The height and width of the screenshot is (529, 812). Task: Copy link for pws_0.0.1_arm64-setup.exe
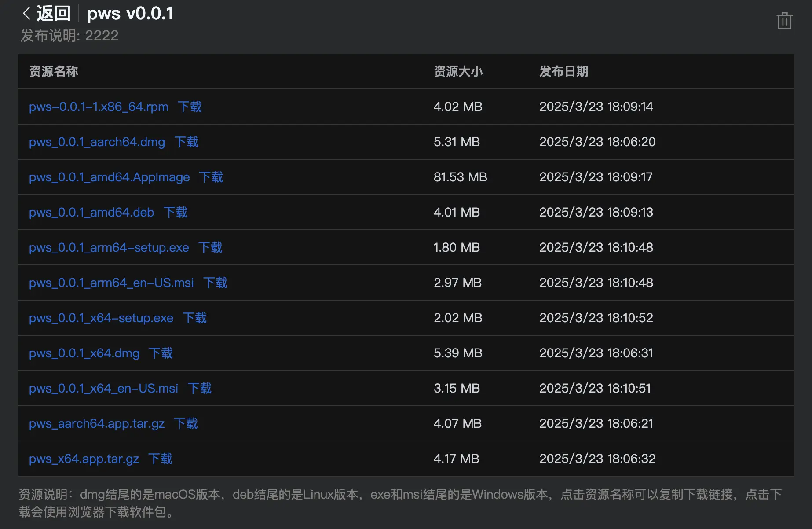tap(109, 247)
